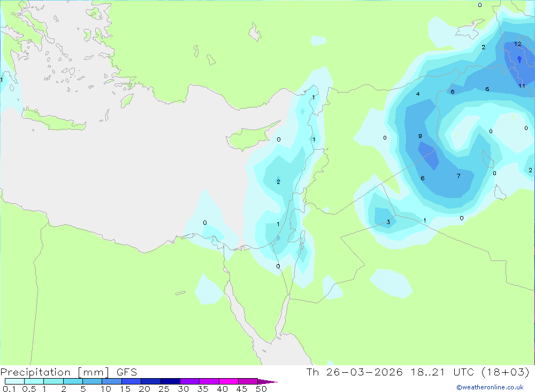
Task: Click the '10' legend scale label
Action: tap(106, 389)
